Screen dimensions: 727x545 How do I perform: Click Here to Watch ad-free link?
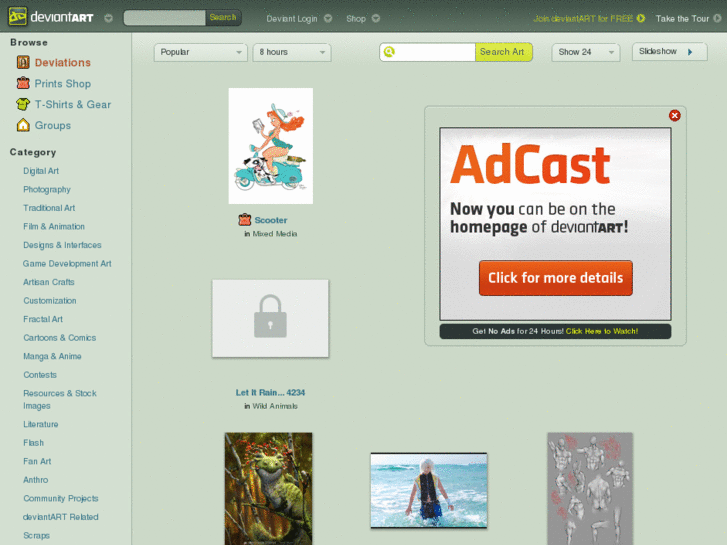point(602,331)
